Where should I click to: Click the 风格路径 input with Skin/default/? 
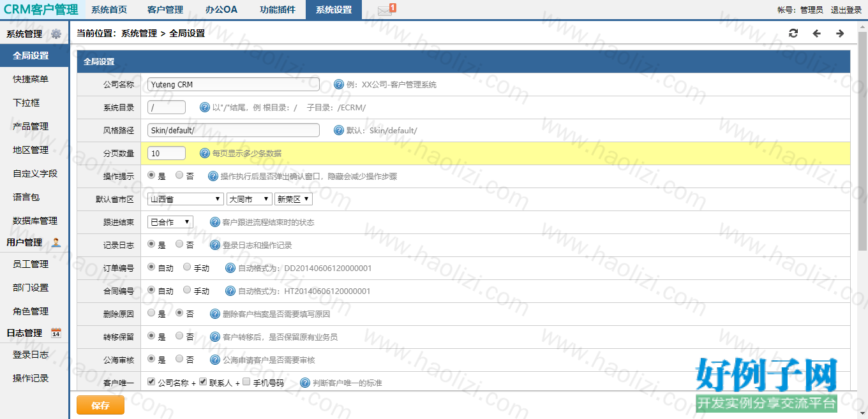click(x=234, y=130)
